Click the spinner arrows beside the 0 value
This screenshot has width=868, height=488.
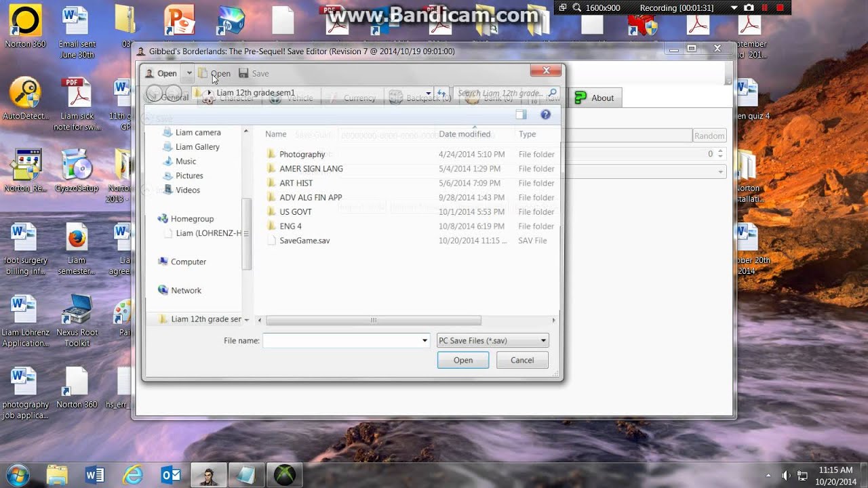pos(720,154)
